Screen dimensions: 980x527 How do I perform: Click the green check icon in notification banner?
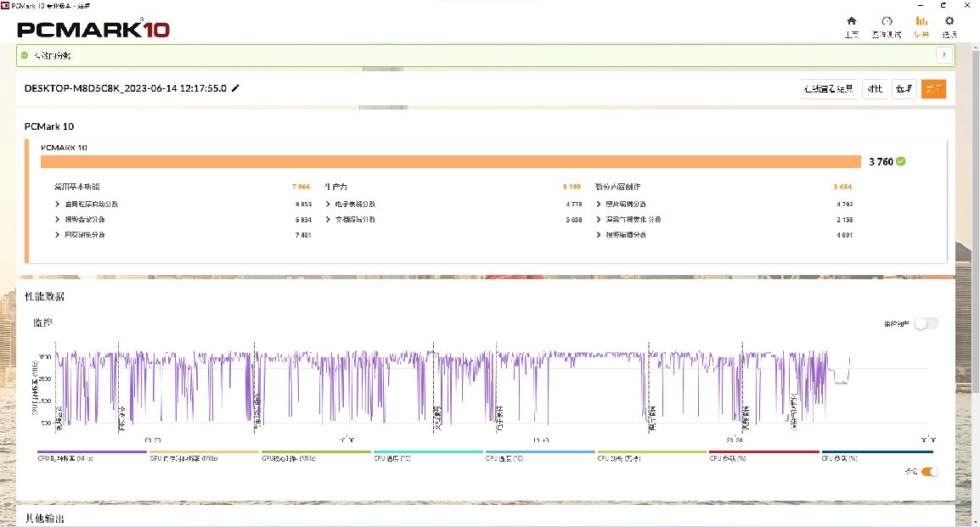(25, 55)
